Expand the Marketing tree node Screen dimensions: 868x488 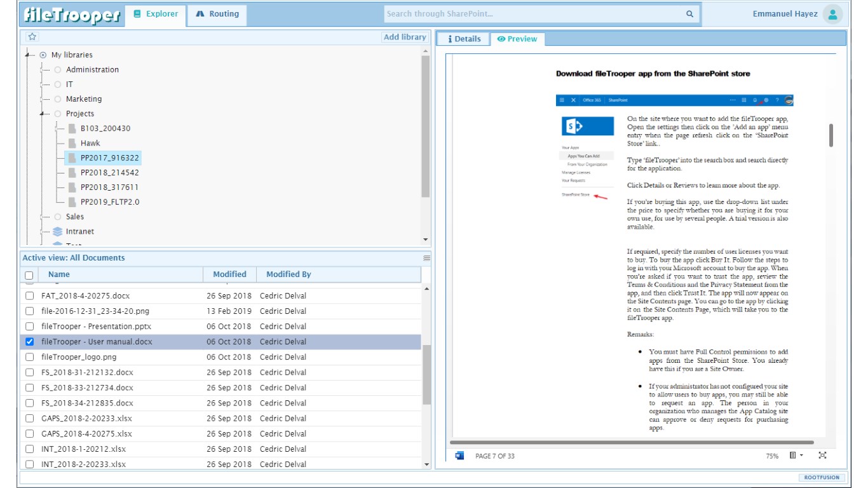41,99
